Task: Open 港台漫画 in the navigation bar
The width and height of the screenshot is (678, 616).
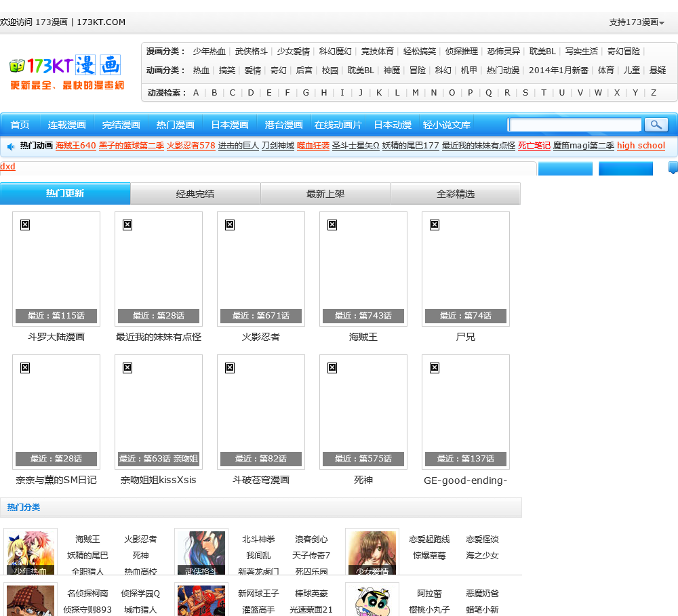Action: 283,125
